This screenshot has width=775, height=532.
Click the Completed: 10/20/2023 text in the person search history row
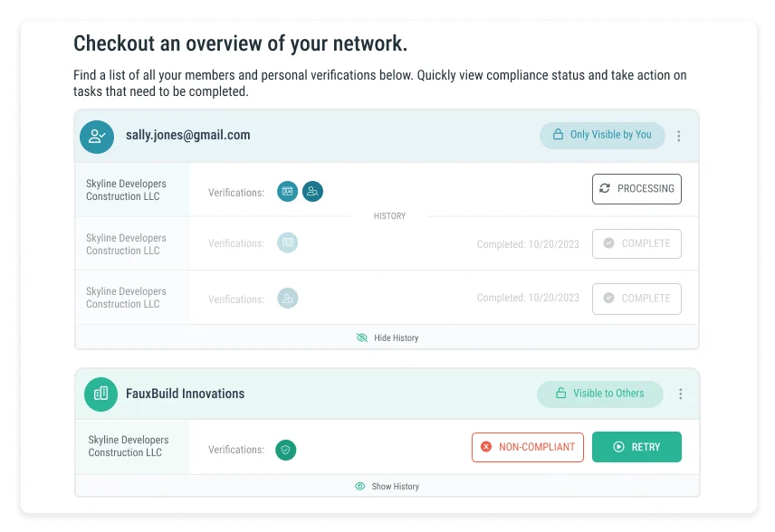point(528,298)
